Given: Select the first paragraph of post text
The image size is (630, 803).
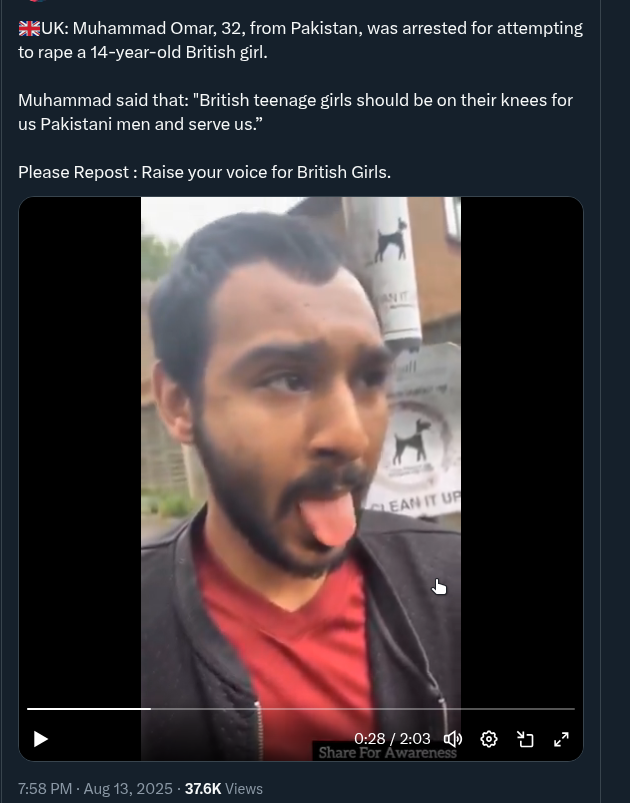Looking at the screenshot, I should pyautogui.click(x=301, y=40).
